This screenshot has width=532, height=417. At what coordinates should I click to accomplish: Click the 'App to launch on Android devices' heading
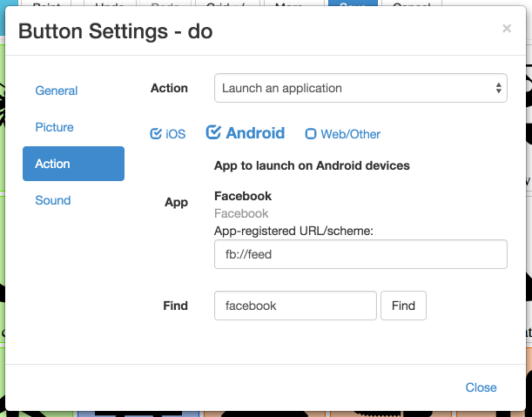click(x=312, y=165)
